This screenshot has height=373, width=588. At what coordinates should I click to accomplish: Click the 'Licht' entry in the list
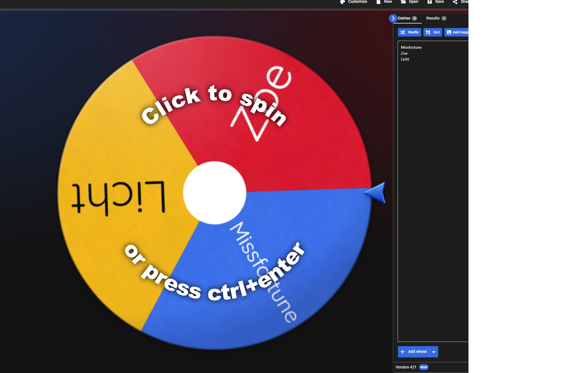pos(405,59)
